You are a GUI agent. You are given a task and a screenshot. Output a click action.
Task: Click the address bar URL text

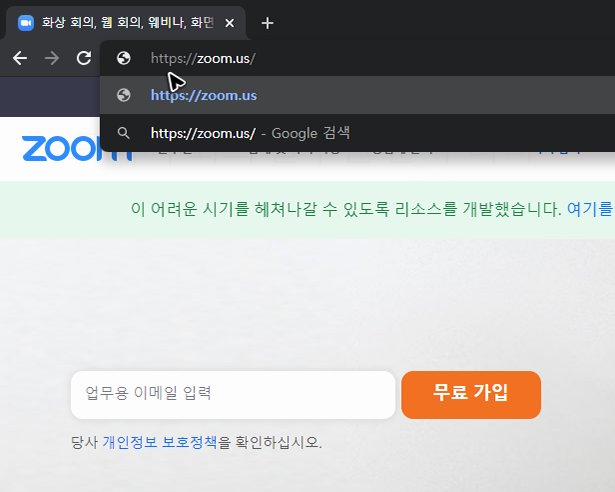click(x=203, y=58)
